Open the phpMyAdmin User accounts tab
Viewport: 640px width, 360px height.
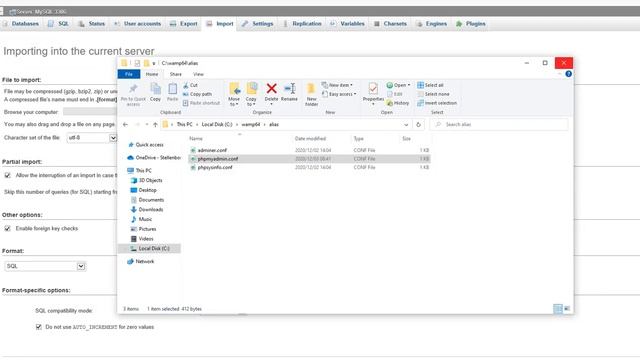137,24
